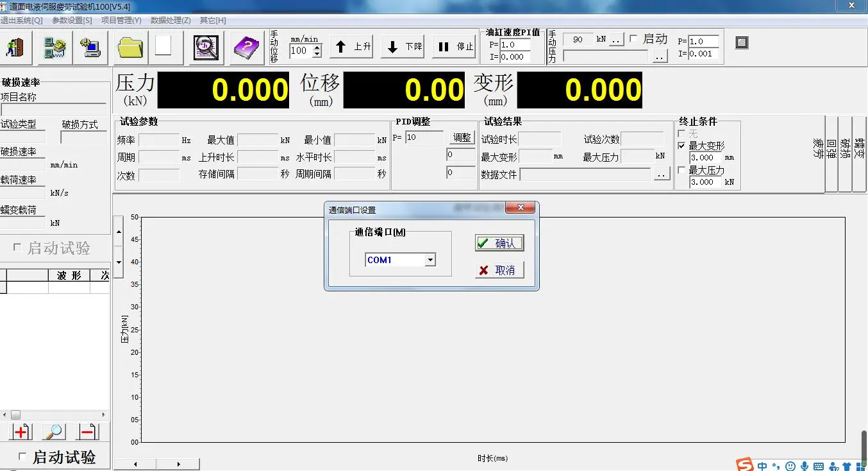Click waveform table horizontal scrollbar thumb
The width and height of the screenshot is (868, 471).
[15, 415]
